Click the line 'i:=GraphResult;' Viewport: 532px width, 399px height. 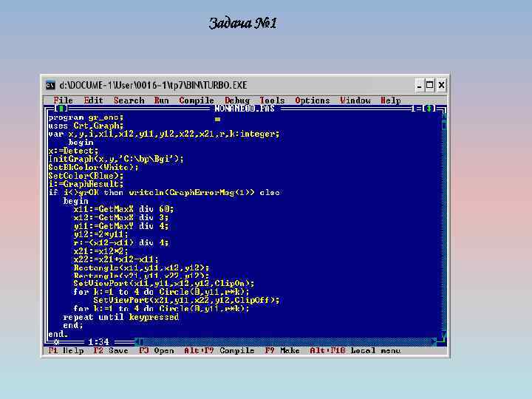tap(86, 184)
